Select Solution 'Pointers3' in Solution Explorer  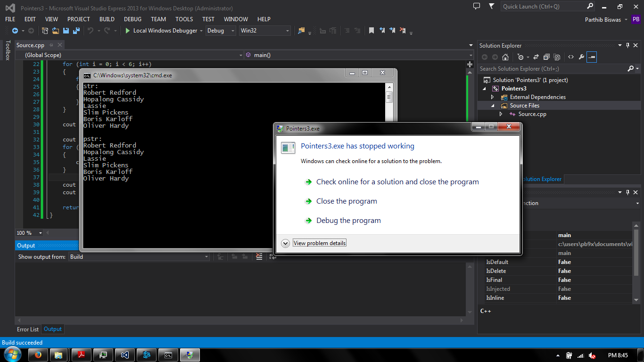point(530,80)
